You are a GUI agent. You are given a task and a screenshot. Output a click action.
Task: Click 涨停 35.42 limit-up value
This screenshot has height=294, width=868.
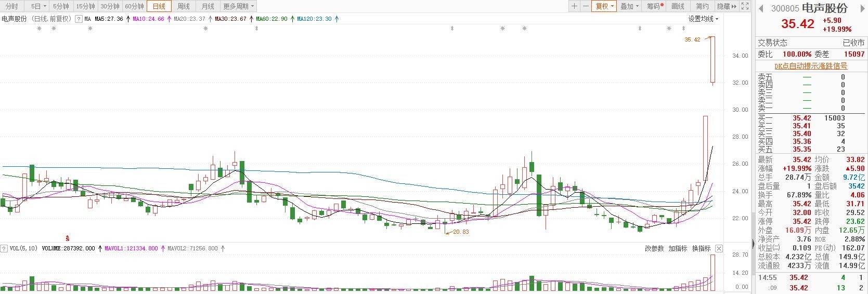801,221
